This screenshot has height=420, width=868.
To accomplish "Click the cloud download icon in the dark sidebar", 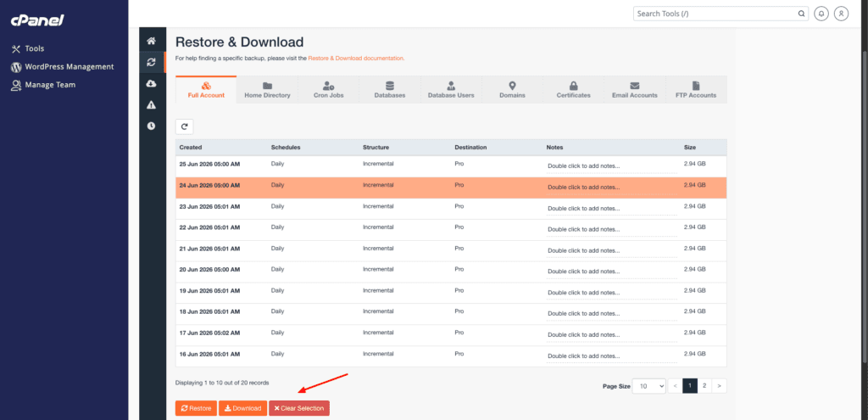I will click(x=151, y=83).
